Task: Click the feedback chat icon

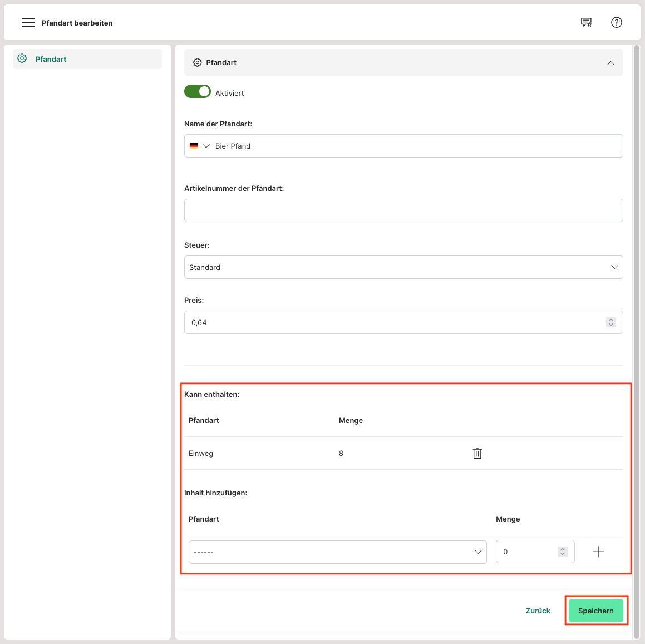Action: coord(586,22)
